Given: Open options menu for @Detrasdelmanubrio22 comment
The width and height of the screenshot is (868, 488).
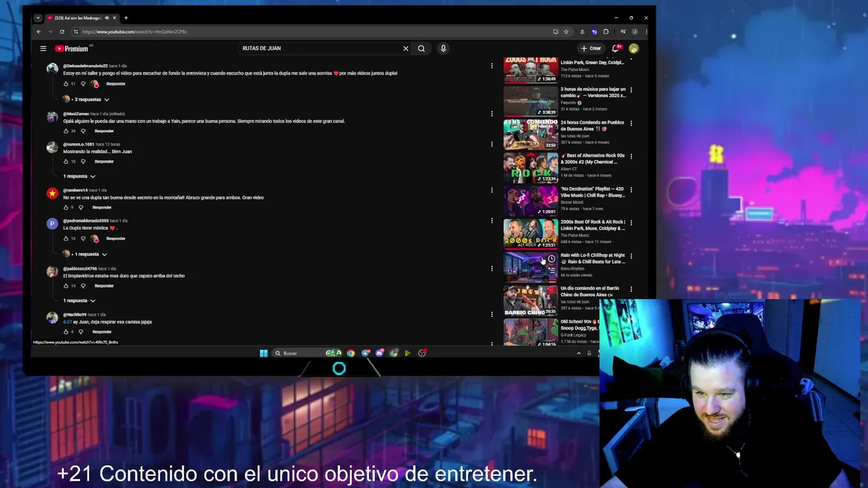Looking at the screenshot, I should pos(492,66).
